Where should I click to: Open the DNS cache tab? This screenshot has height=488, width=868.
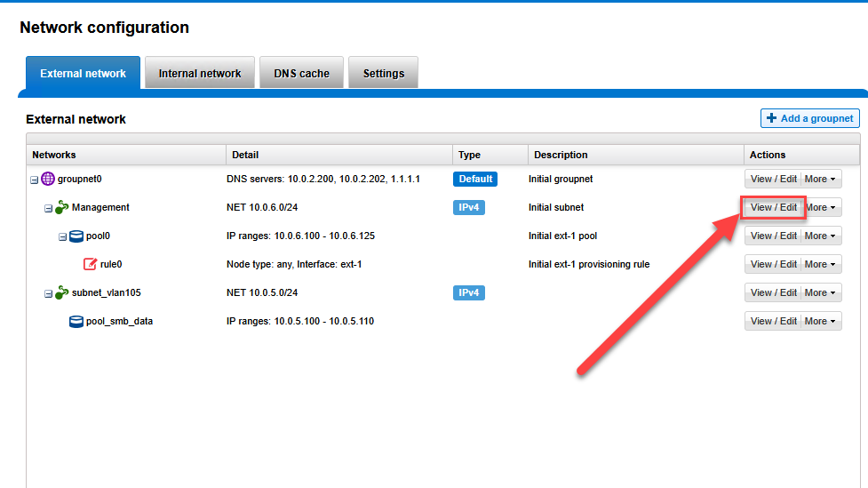coord(302,73)
